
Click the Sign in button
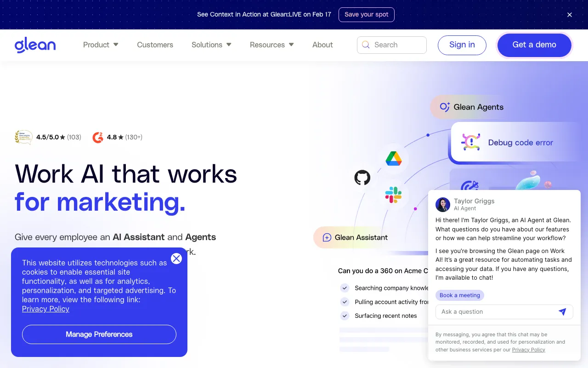tap(462, 45)
